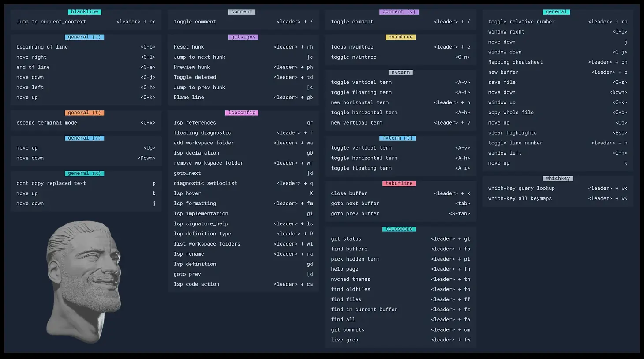Click the 'close buffer' tabufline mapping

pos(400,193)
